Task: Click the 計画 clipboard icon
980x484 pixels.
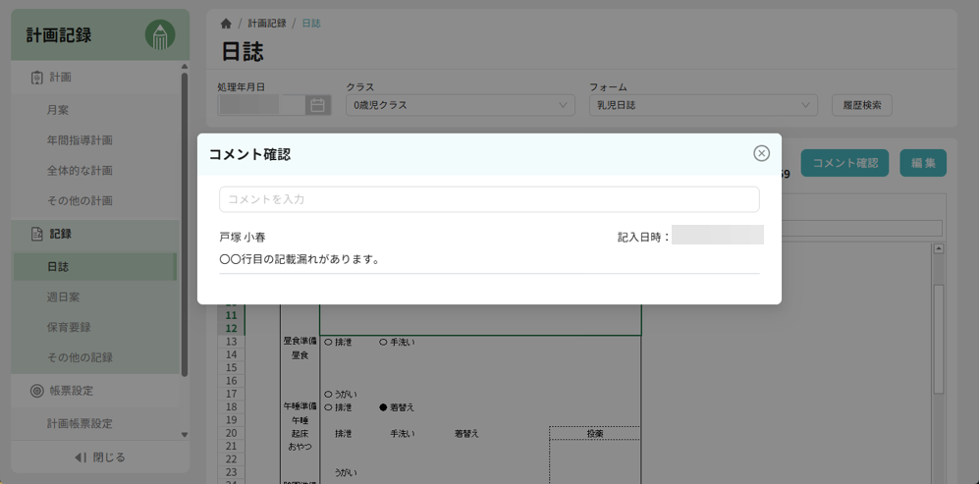Action: coord(37,78)
